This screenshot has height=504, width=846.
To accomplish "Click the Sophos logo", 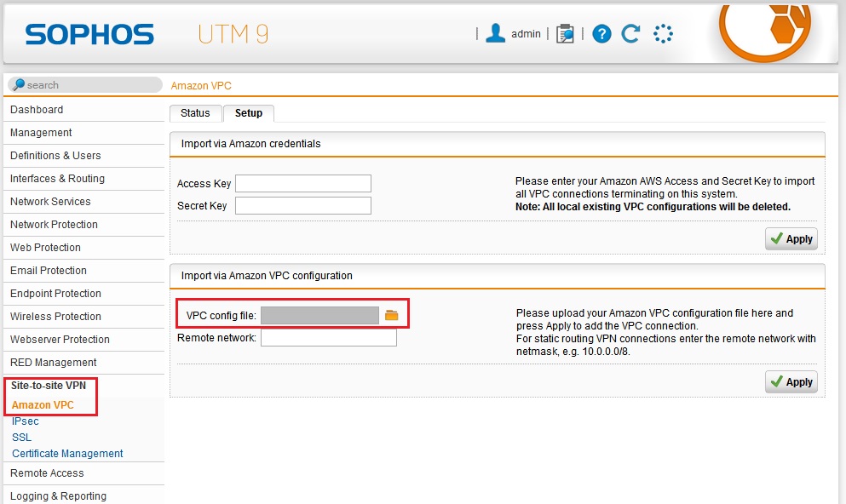I will [x=89, y=34].
